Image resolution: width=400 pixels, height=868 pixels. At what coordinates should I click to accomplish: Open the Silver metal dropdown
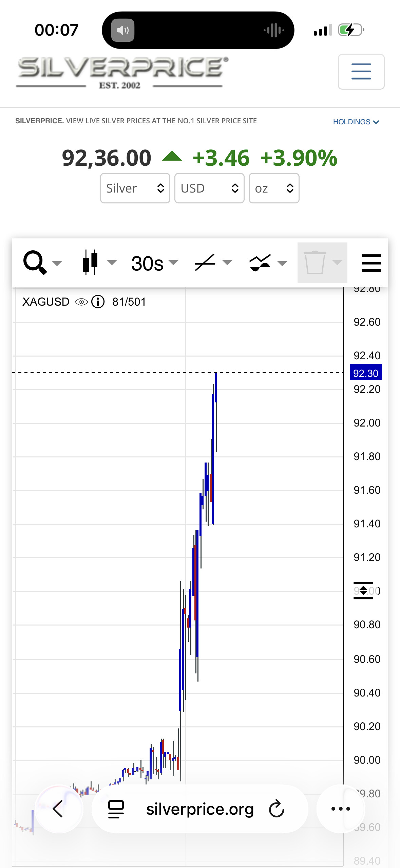[135, 188]
